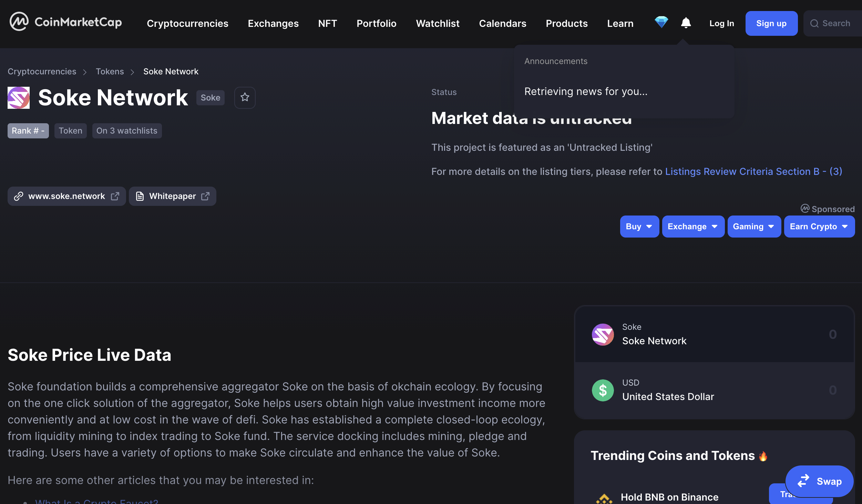Open Listings Review Criteria Section B link
The image size is (862, 504).
(x=753, y=171)
